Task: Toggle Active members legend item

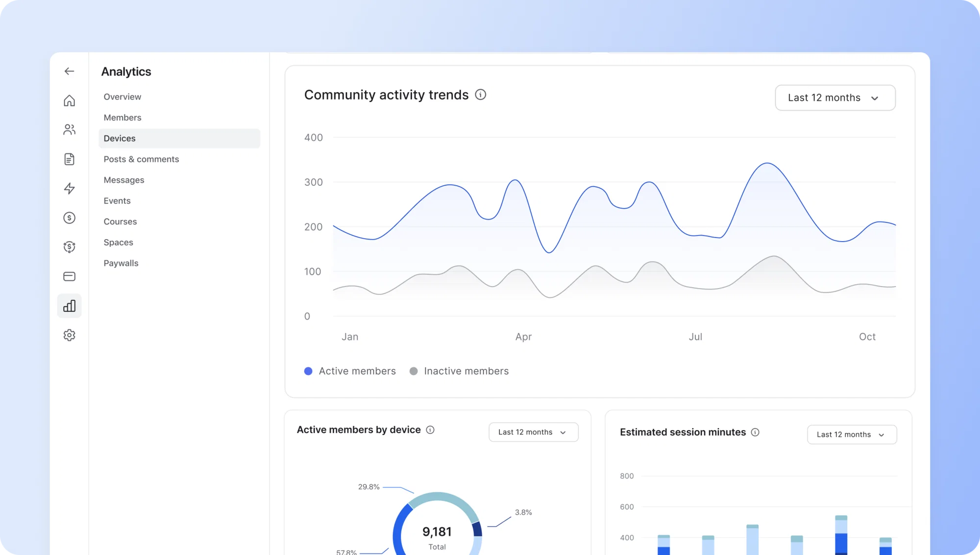Action: (350, 371)
